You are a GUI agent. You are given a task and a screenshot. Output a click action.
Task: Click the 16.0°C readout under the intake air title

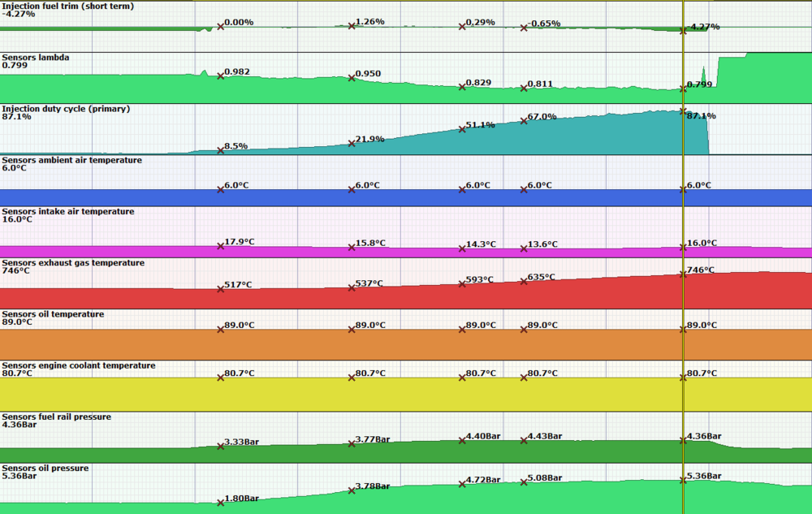pos(17,219)
